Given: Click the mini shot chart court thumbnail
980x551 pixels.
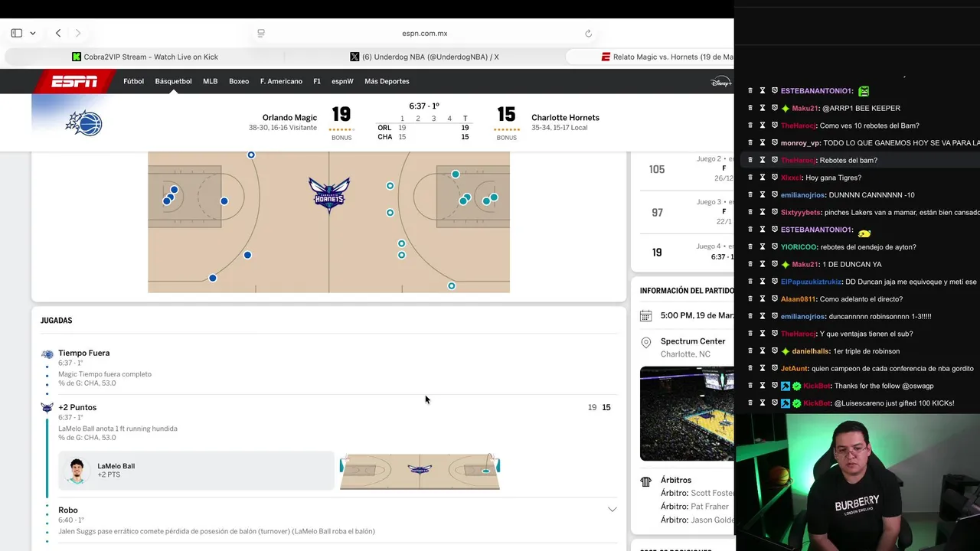Looking at the screenshot, I should (x=420, y=471).
